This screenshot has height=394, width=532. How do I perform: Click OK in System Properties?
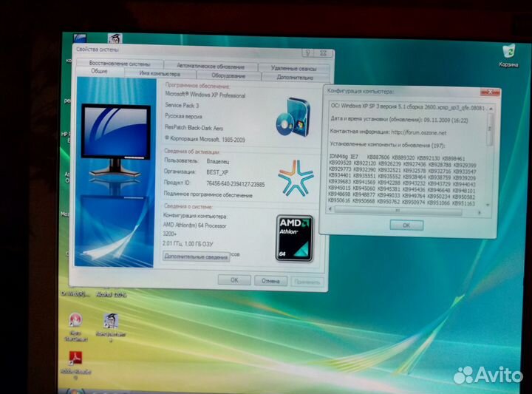(234, 280)
